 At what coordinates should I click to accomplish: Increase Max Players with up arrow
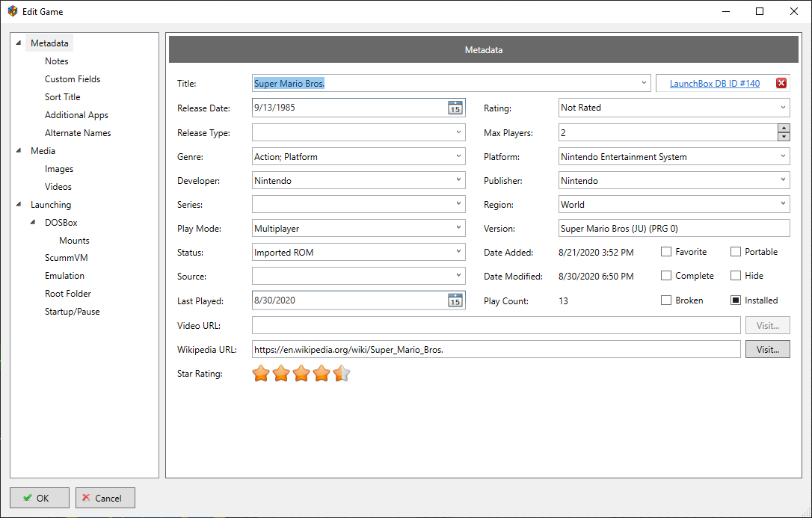[x=784, y=129]
